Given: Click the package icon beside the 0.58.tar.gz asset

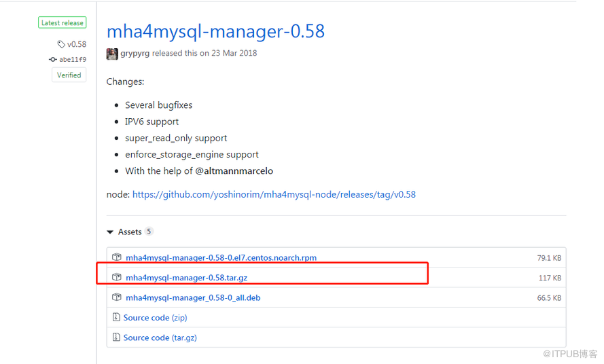Looking at the screenshot, I should (x=117, y=278).
